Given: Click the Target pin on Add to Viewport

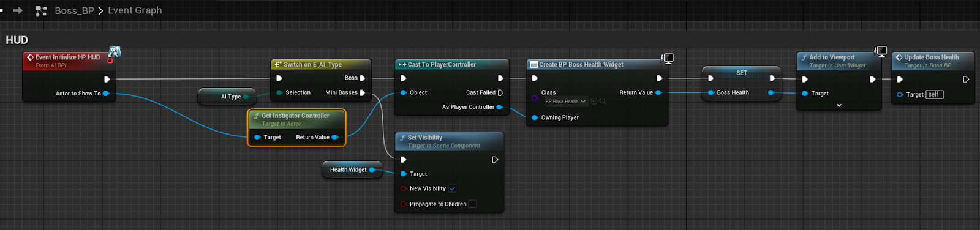Looking at the screenshot, I should (x=805, y=94).
